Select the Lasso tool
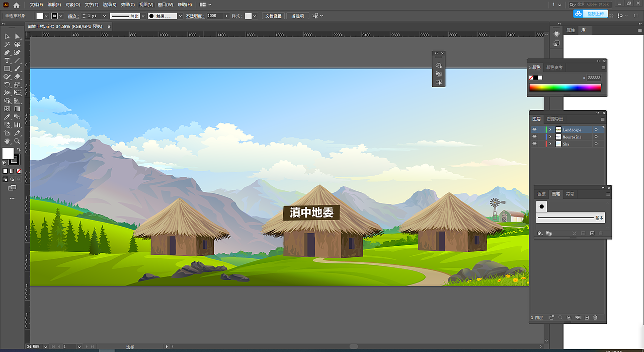This screenshot has width=644, height=352. click(17, 44)
